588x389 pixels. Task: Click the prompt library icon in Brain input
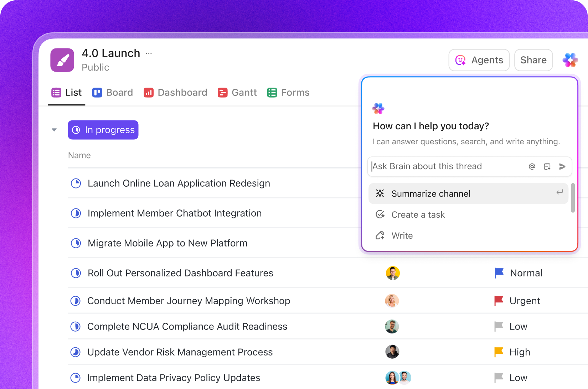(547, 167)
